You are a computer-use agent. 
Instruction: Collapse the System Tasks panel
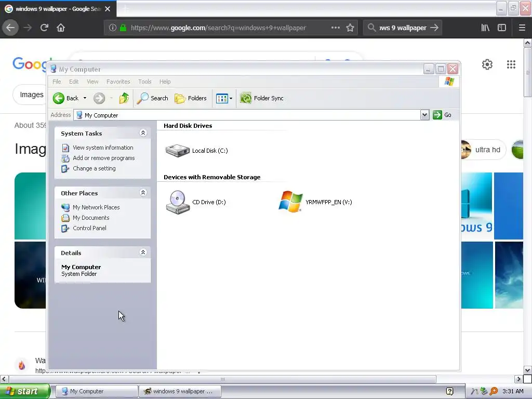pyautogui.click(x=143, y=133)
